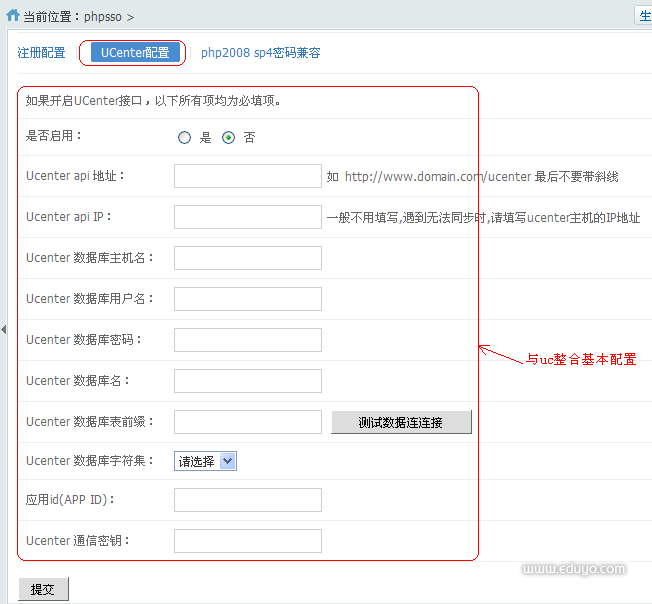
Task: Click the Ucenter 数据库名 text box
Action: pos(247,381)
